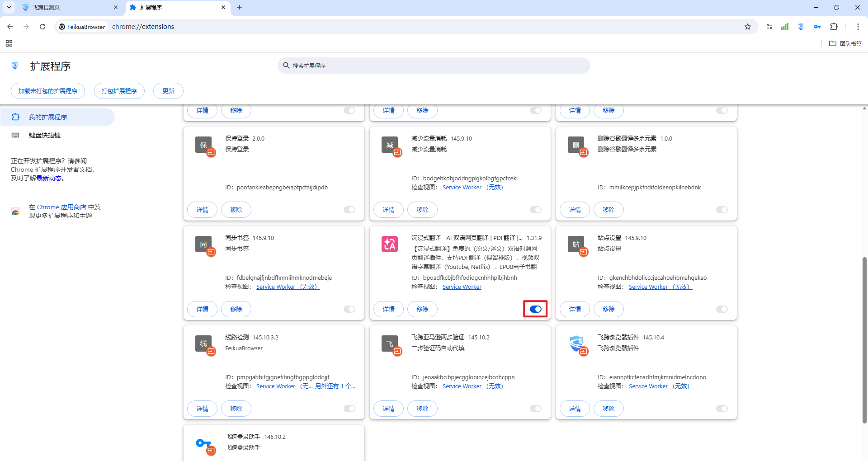Viewport: 868px width, 461px height.
Task: Click the tune icon left of signal bars
Action: click(769, 27)
